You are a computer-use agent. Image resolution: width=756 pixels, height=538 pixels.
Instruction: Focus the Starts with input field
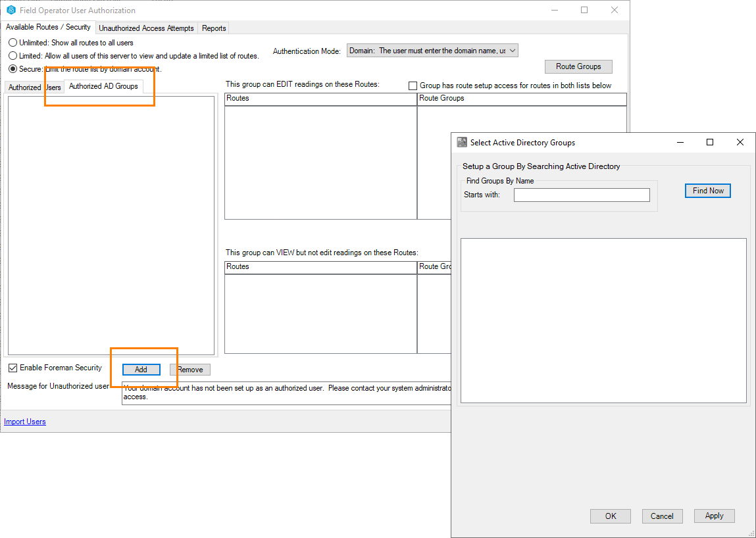[x=582, y=195]
